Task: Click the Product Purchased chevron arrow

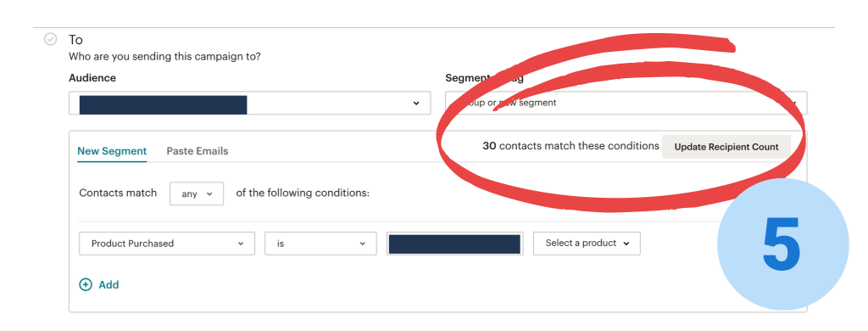Action: pos(240,244)
